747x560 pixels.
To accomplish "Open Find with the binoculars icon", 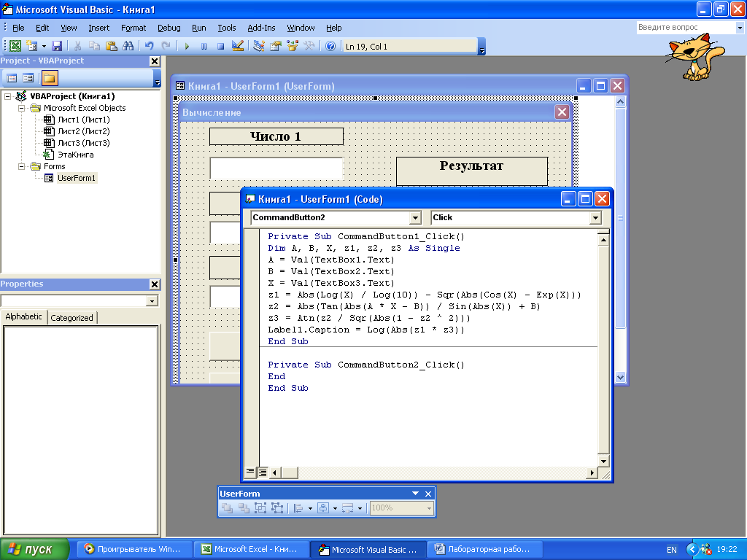I will click(128, 46).
